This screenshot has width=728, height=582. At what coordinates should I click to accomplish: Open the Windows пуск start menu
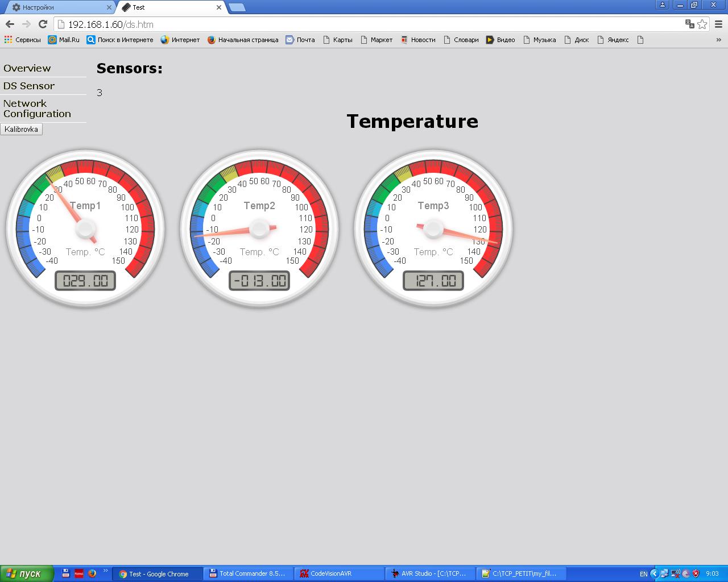click(27, 573)
